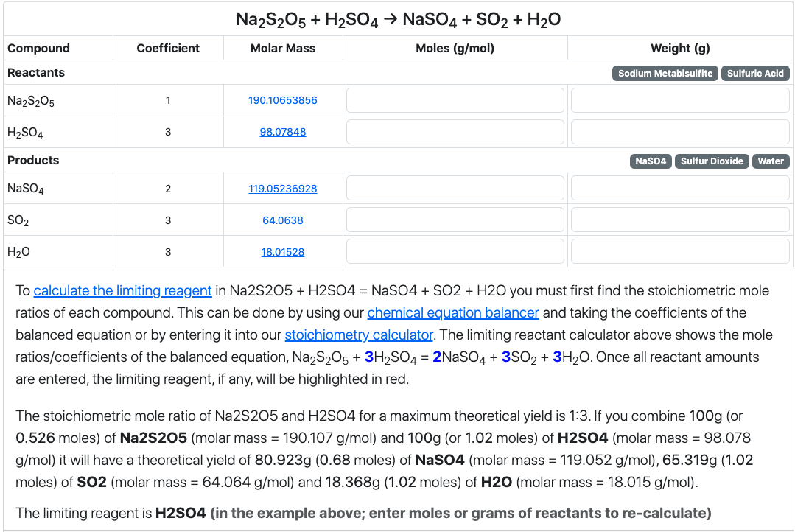Focus the Na2S2O5 moles input field

click(455, 100)
